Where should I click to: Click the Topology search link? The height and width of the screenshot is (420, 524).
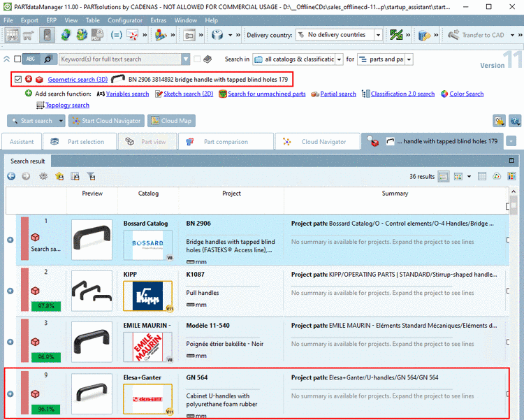point(67,105)
